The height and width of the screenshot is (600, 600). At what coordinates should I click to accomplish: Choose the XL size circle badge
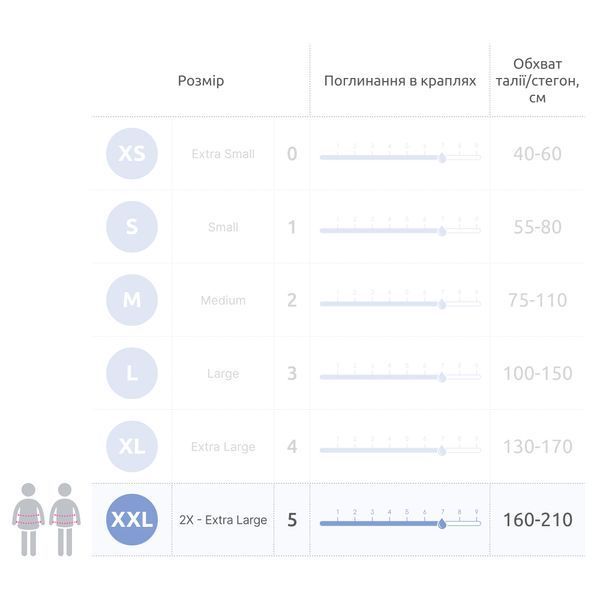[132, 446]
